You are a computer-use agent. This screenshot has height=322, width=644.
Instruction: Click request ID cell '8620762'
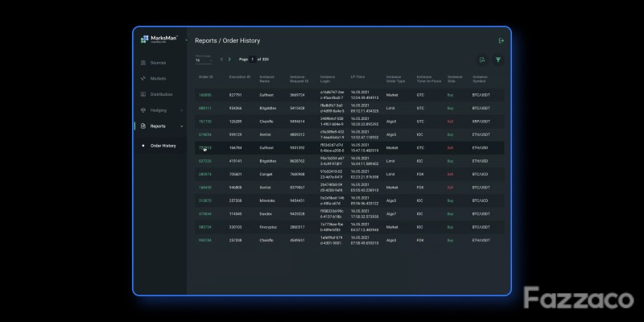pyautogui.click(x=297, y=161)
